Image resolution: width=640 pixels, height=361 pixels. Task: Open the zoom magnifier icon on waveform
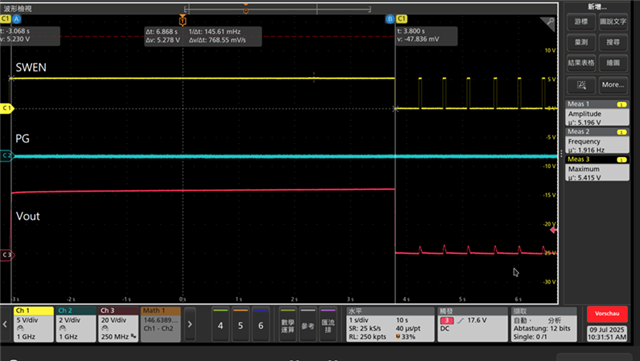pyautogui.click(x=548, y=24)
